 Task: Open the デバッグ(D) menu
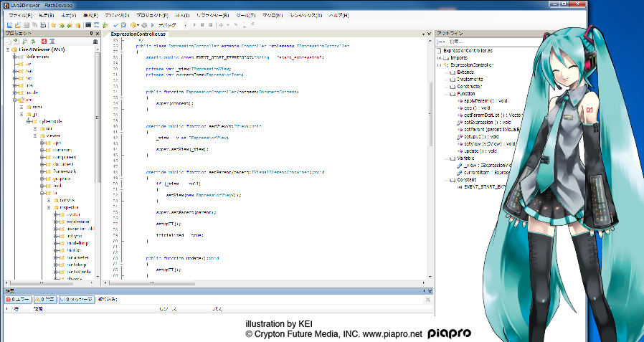pos(117,15)
